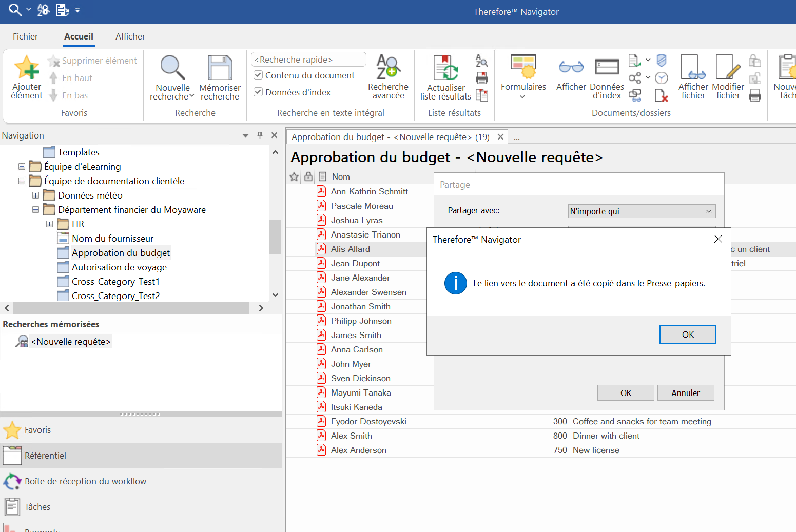
Task: Click the magnifier icon in title bar
Action: [x=15, y=9]
